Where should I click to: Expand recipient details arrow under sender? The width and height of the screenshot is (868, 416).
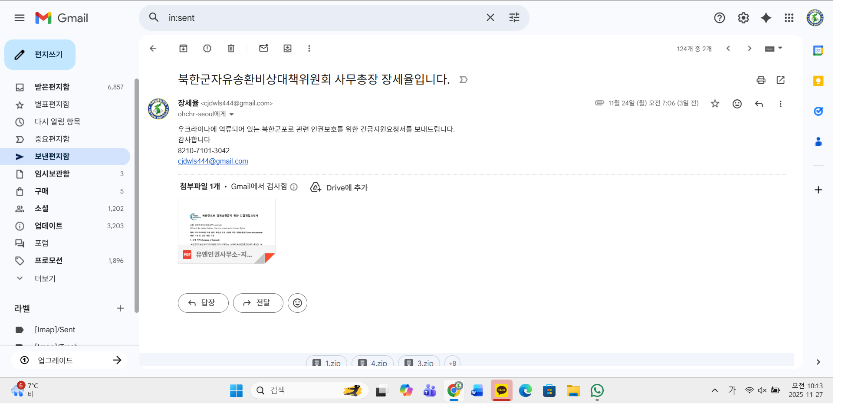pos(232,115)
